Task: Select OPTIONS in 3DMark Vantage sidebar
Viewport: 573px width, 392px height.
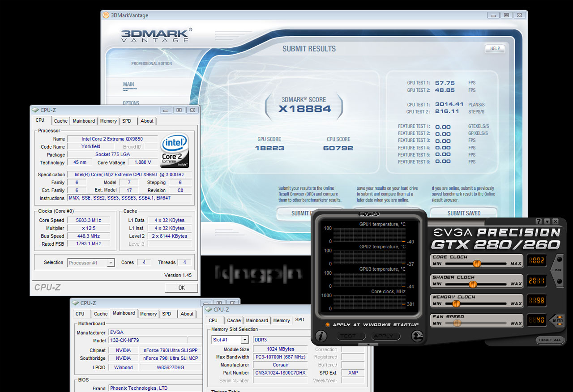Action: [x=131, y=103]
